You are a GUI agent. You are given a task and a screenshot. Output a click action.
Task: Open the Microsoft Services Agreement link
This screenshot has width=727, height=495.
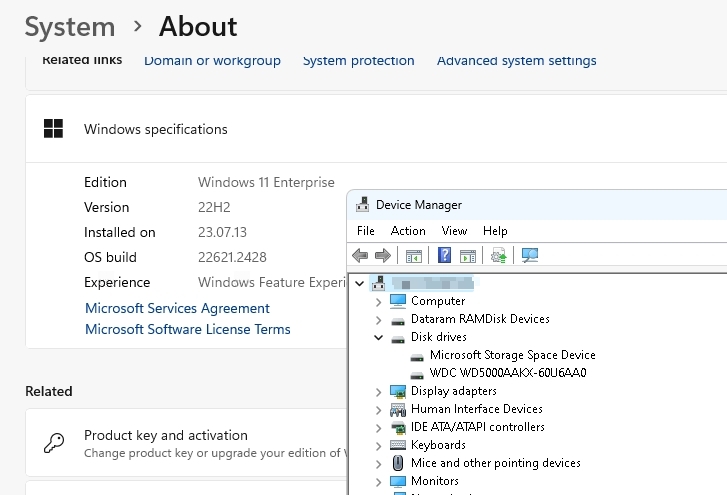tap(177, 308)
